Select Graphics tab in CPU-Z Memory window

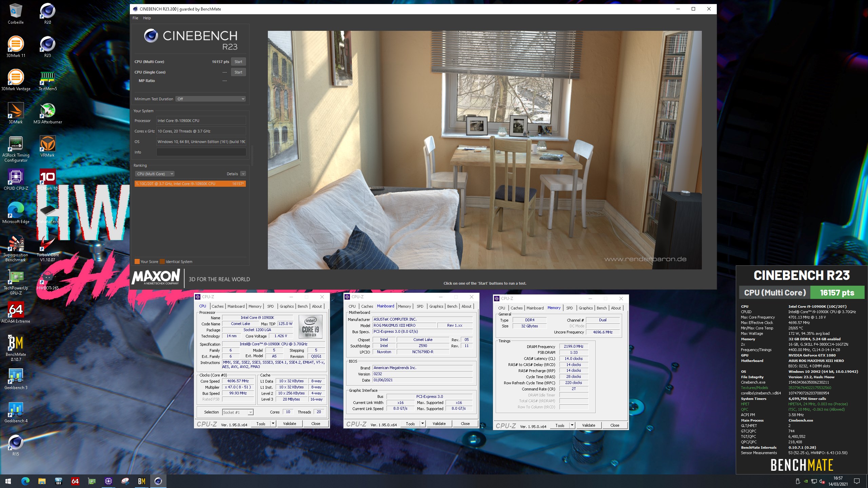[x=586, y=308]
